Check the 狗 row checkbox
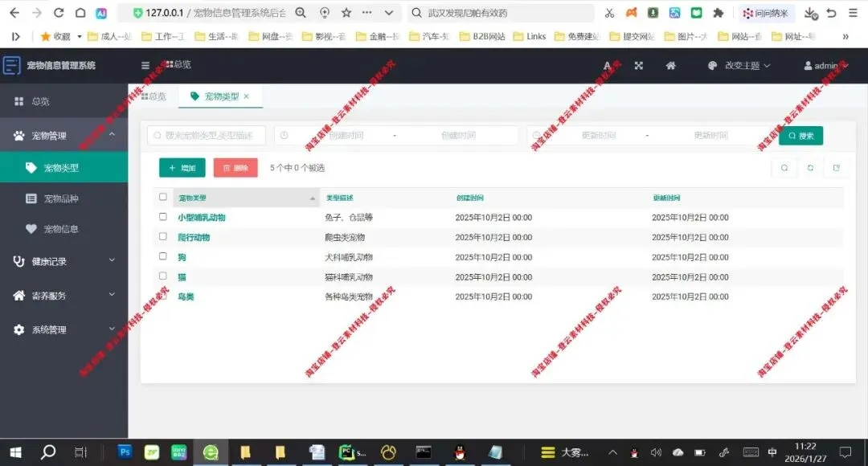The height and width of the screenshot is (466, 868). pos(162,256)
